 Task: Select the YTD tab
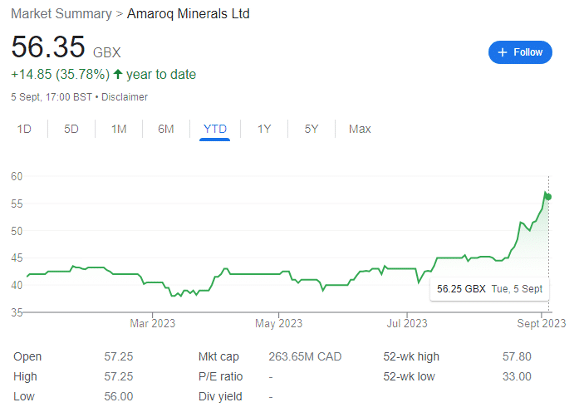215,129
